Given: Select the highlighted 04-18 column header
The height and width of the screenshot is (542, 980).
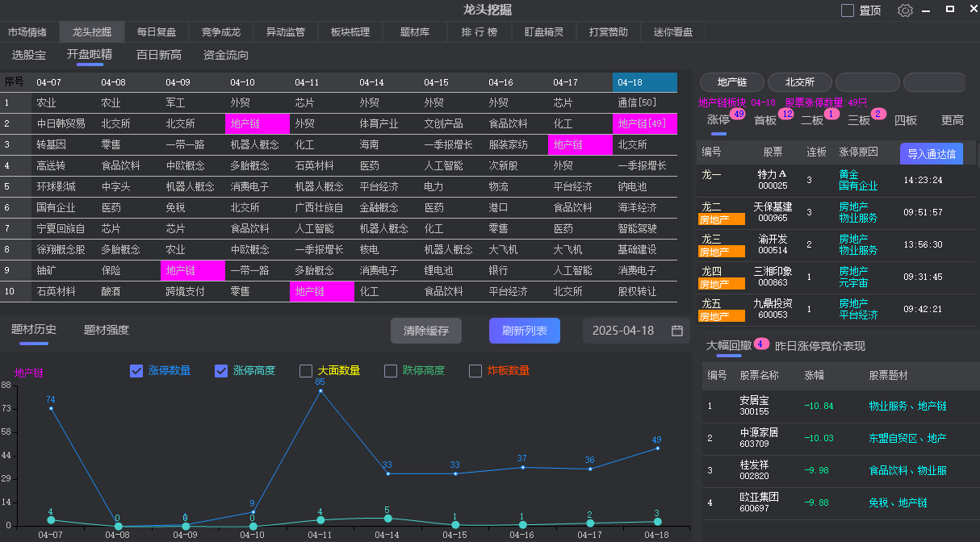Looking at the screenshot, I should 644,82.
